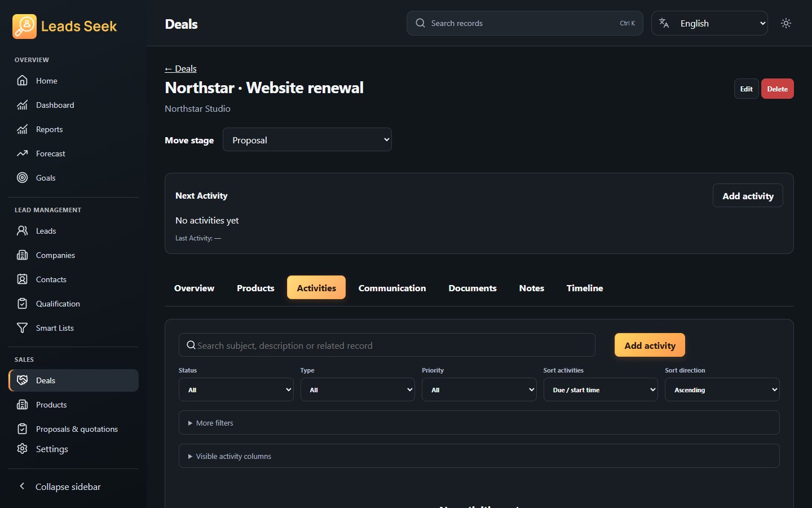
Task: Click the Deals handshake icon in sidebar
Action: 22,380
